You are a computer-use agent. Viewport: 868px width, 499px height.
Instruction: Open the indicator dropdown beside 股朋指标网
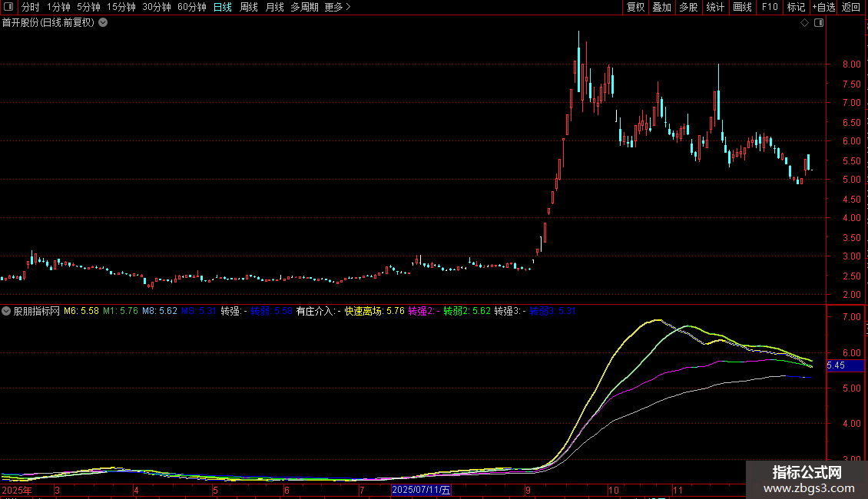coord(6,311)
